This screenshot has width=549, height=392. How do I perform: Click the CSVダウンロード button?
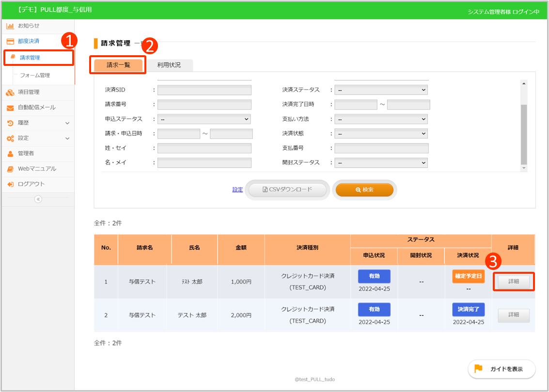coord(288,190)
